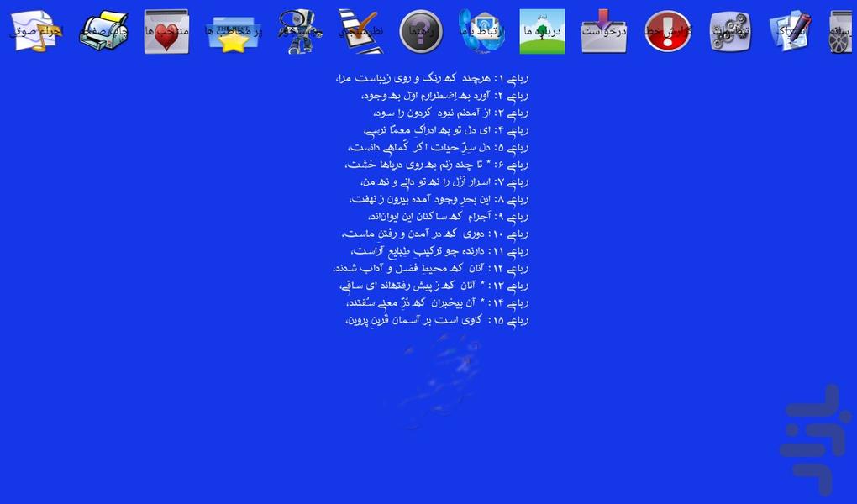857x504 pixels.
Task: Select رباعی ۱۴ آن بیخبران
Action: 437,303
